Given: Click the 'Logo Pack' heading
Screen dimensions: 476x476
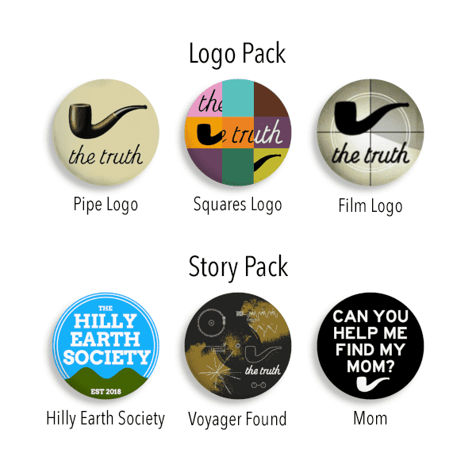Looking at the screenshot, I should click(x=237, y=54).
